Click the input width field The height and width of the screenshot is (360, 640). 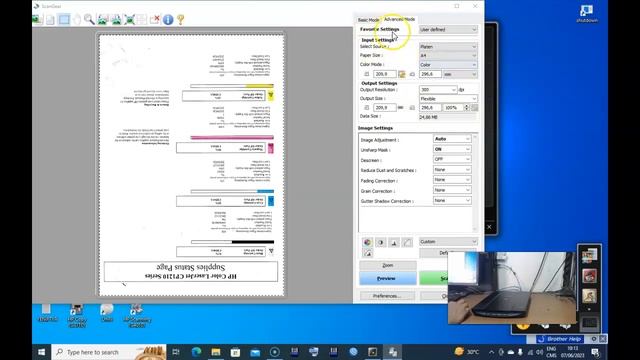tap(384, 74)
